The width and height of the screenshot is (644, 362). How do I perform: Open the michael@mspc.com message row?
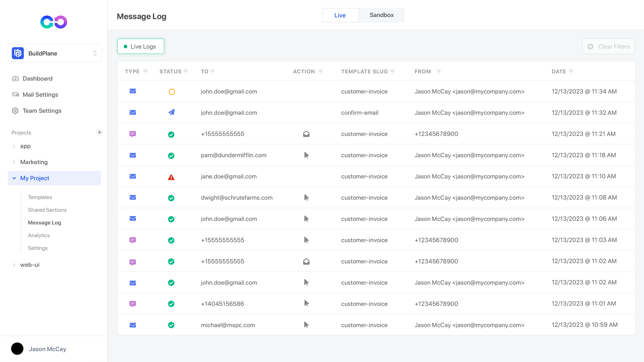coord(228,325)
